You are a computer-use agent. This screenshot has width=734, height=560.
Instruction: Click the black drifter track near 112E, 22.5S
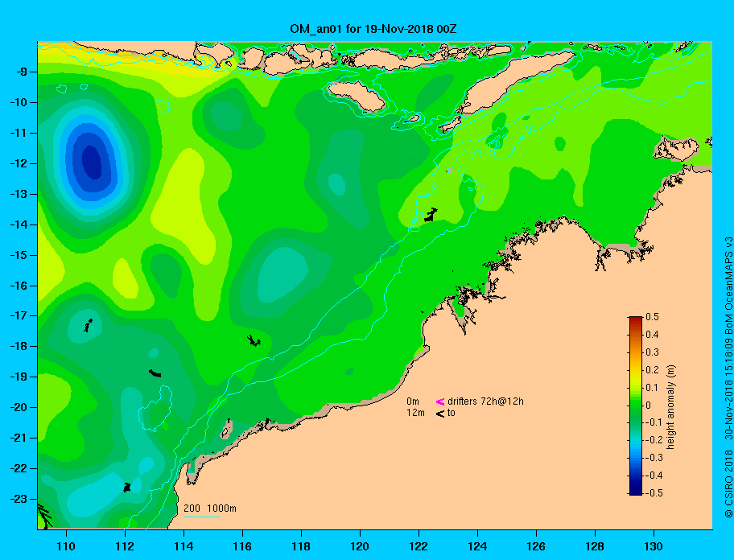pyautogui.click(x=127, y=488)
